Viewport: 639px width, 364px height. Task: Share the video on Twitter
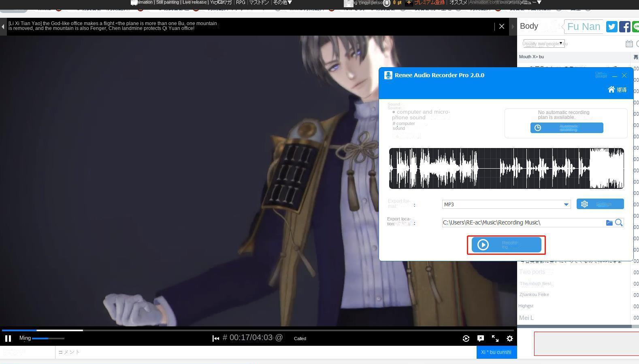click(611, 27)
